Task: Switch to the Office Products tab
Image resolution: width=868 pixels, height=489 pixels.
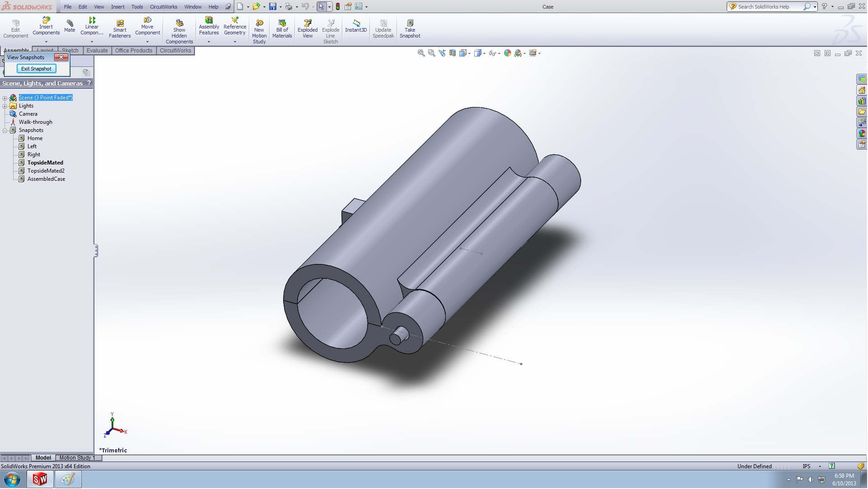Action: (x=134, y=51)
